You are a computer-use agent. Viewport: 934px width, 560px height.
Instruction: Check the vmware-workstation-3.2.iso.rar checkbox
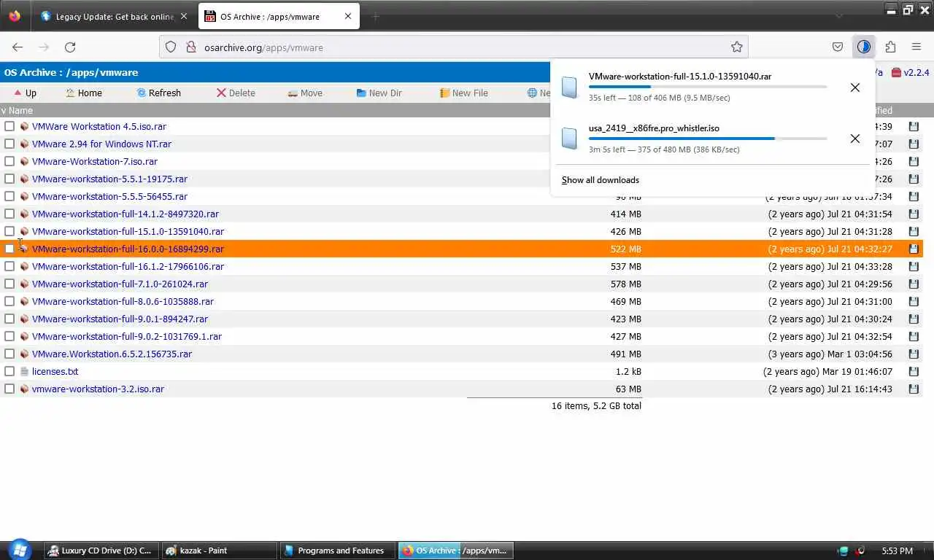(9, 389)
